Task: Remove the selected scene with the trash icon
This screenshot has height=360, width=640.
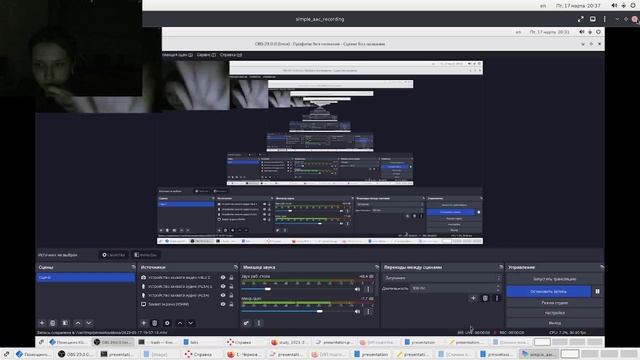Action: coord(53,323)
